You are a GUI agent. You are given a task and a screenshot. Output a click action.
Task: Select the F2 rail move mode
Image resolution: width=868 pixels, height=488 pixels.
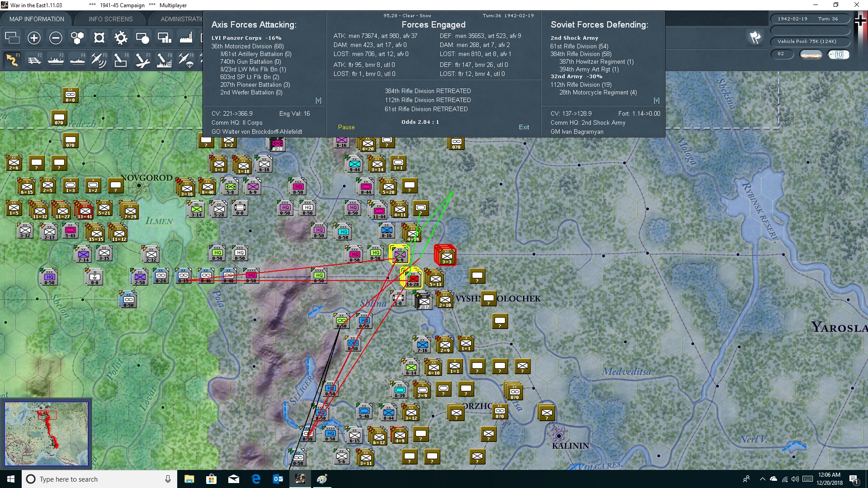coord(34,60)
